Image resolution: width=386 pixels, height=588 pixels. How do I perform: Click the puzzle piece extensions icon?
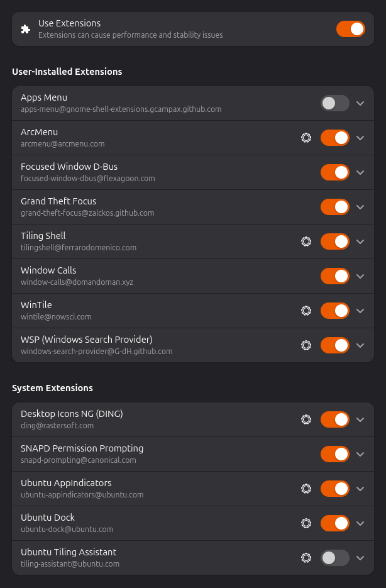click(25, 29)
